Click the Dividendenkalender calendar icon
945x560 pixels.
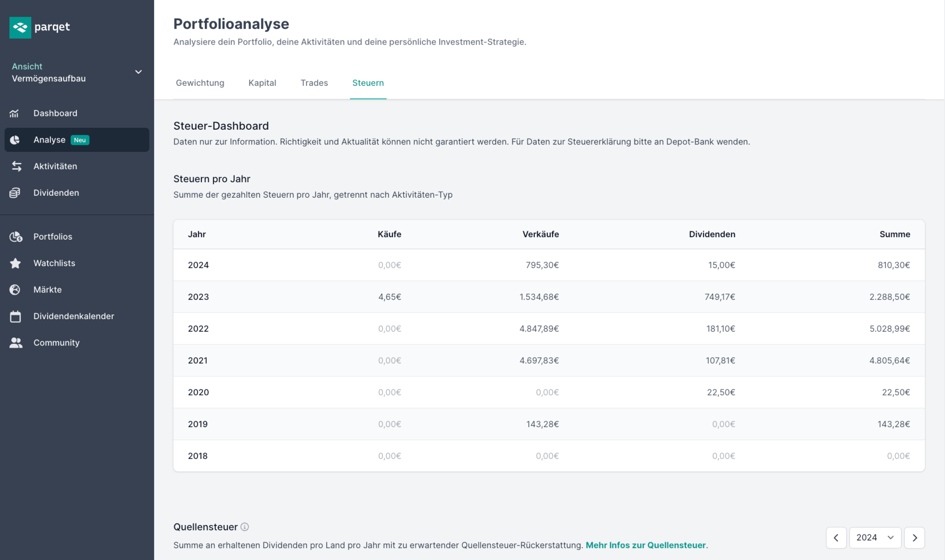(16, 317)
